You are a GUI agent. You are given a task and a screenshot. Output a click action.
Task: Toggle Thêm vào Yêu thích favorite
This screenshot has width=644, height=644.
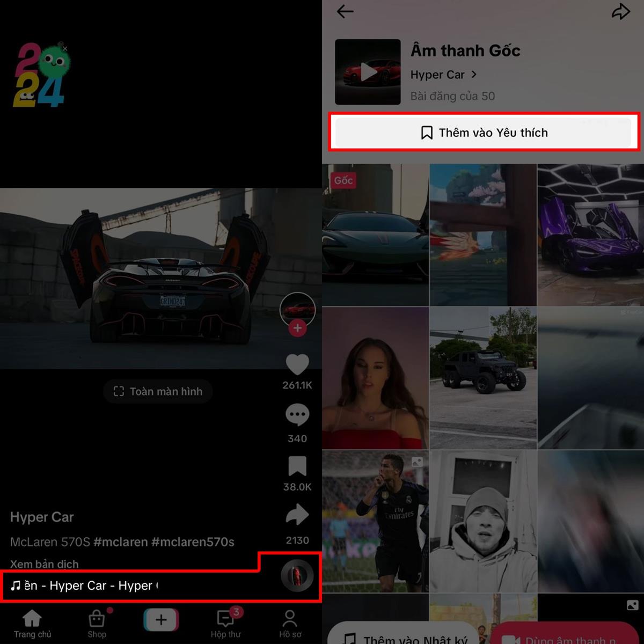(484, 133)
